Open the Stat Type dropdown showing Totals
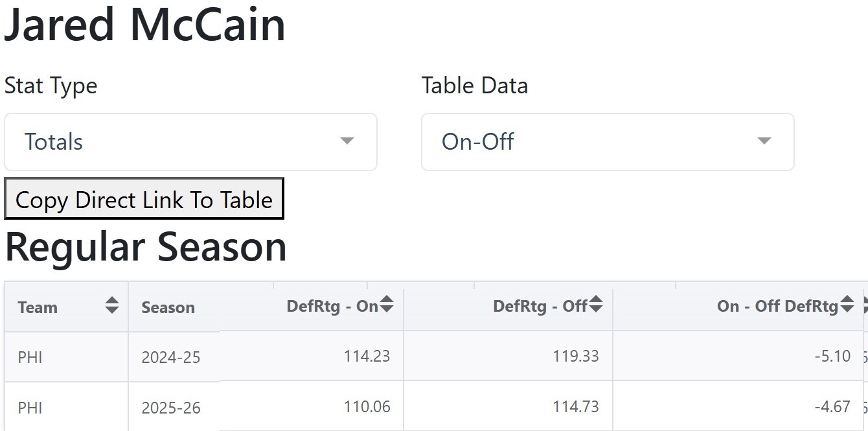868x431 pixels. [x=190, y=142]
